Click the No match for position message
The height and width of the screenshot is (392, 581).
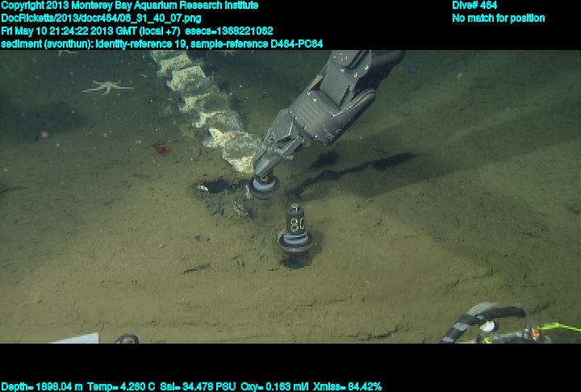pos(498,18)
